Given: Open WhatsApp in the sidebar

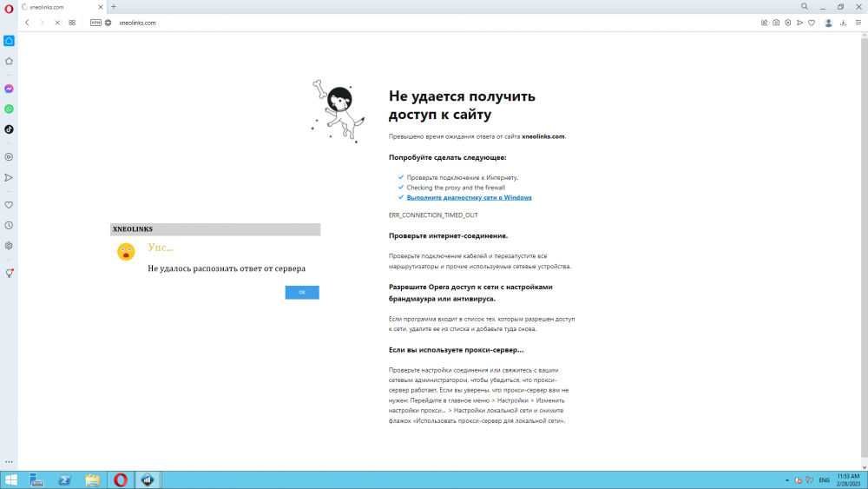Looking at the screenshot, I should pyautogui.click(x=9, y=109).
